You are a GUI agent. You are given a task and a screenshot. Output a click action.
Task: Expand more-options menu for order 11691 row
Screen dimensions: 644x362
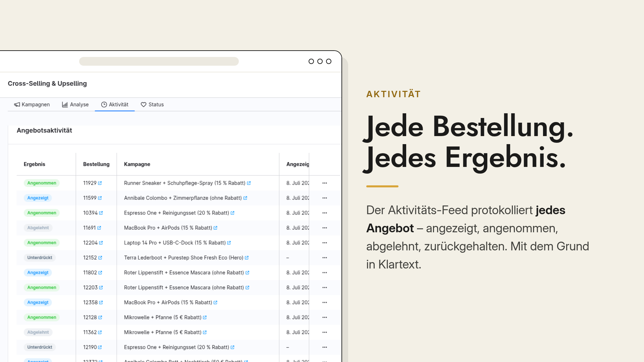[325, 228]
